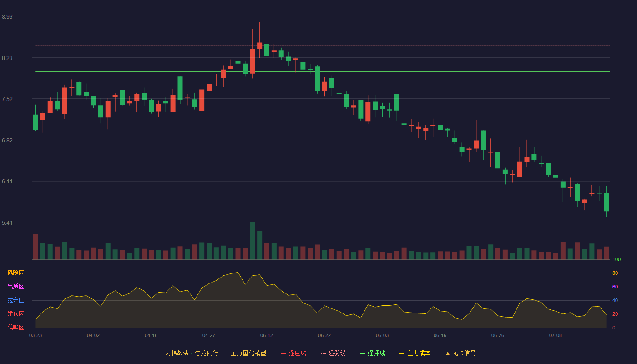
Task: Click the 05-22 date label
Action: 324,335
